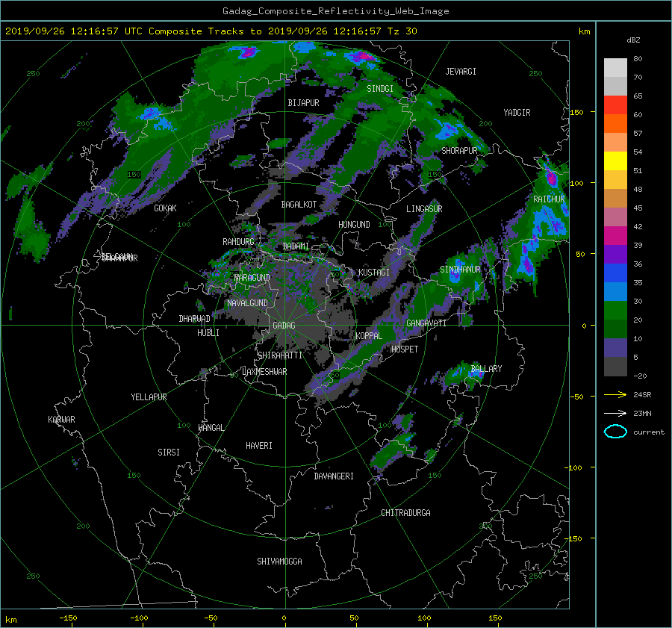Click the SINDHANUR city label
This screenshot has width=672, height=628.
point(460,270)
